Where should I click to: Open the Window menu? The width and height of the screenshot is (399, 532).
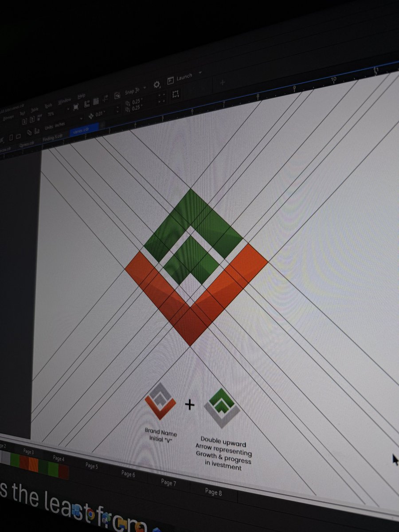click(65, 101)
